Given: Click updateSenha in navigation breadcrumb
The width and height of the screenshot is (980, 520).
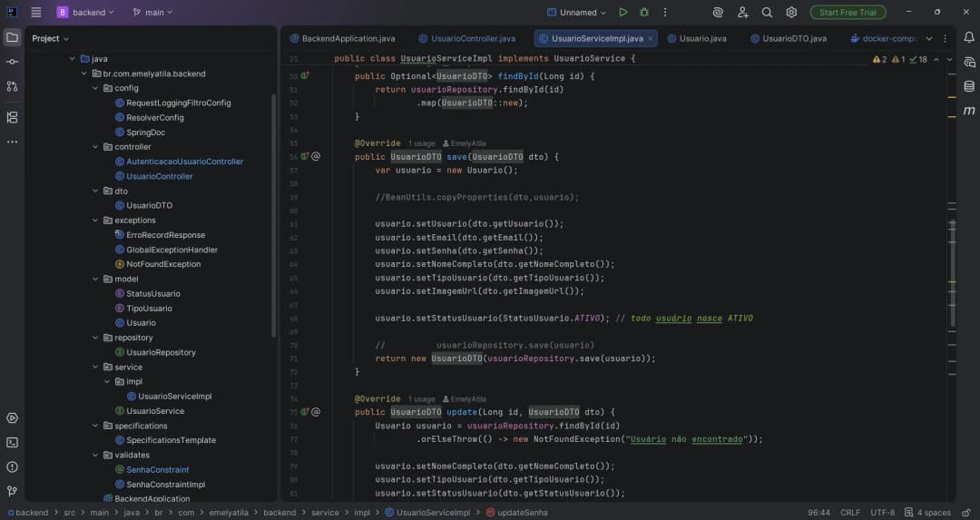Looking at the screenshot, I should (x=517, y=513).
